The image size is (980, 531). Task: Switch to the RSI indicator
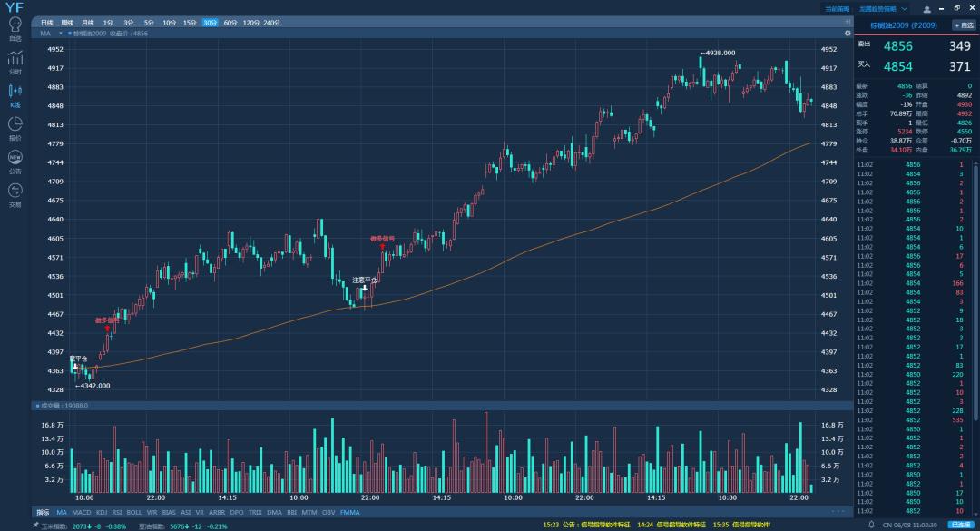[117, 512]
